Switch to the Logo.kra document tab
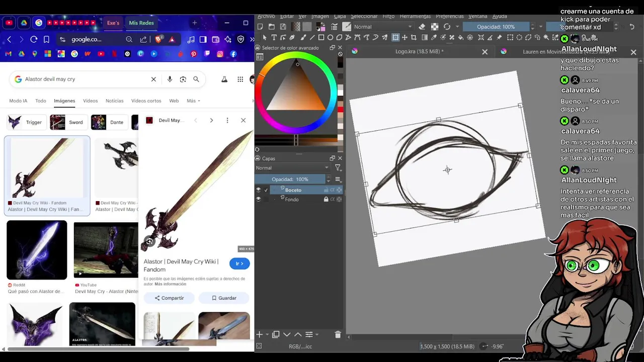 point(420,51)
